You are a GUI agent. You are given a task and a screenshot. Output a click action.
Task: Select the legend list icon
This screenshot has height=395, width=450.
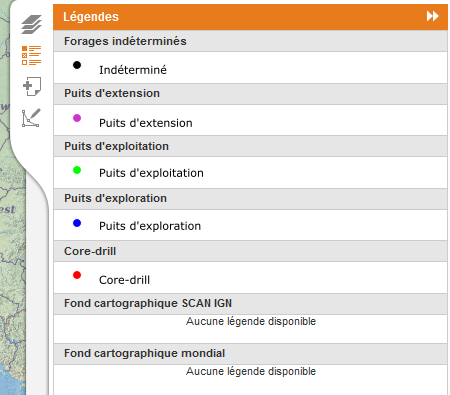point(31,55)
